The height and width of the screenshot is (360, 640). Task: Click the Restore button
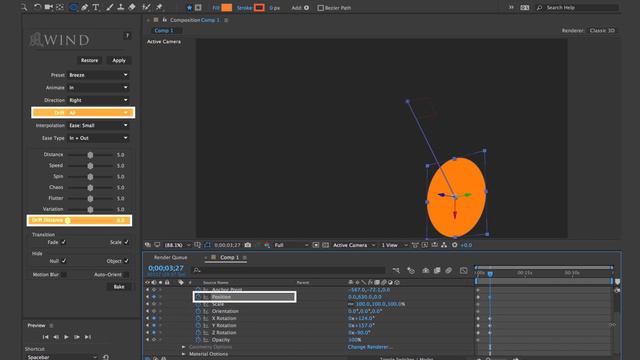89,60
